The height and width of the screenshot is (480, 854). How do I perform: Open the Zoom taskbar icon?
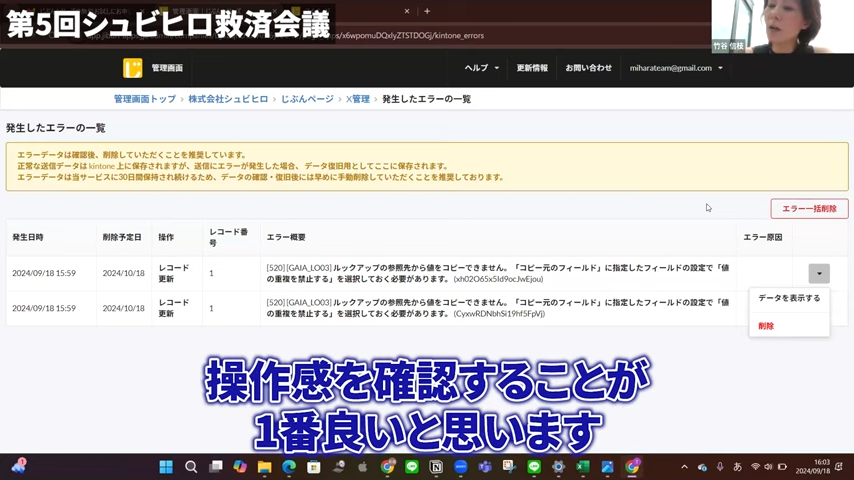point(461,467)
